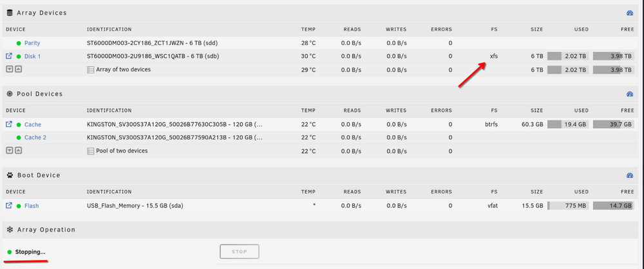Spin up array disks with up-arrow button
Image resolution: width=644 pixels, height=269 pixels.
pos(18,69)
